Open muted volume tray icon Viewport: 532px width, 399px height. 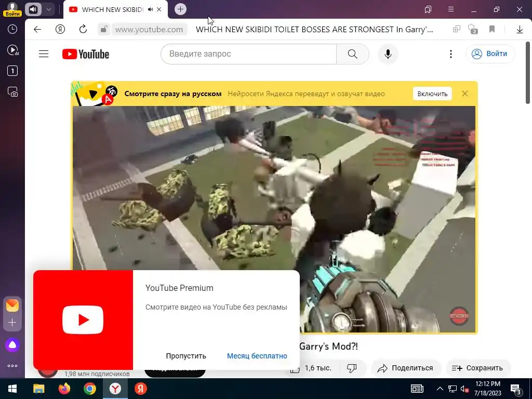point(465,389)
